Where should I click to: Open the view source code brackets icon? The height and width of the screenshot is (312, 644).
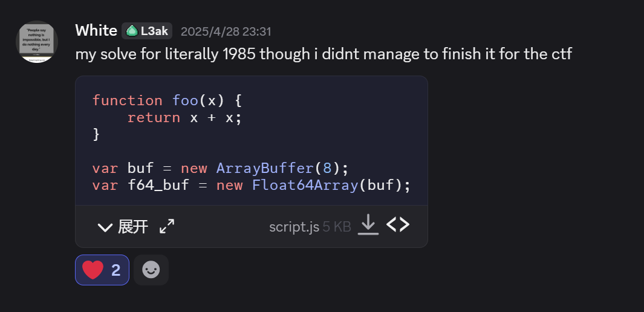[398, 224]
